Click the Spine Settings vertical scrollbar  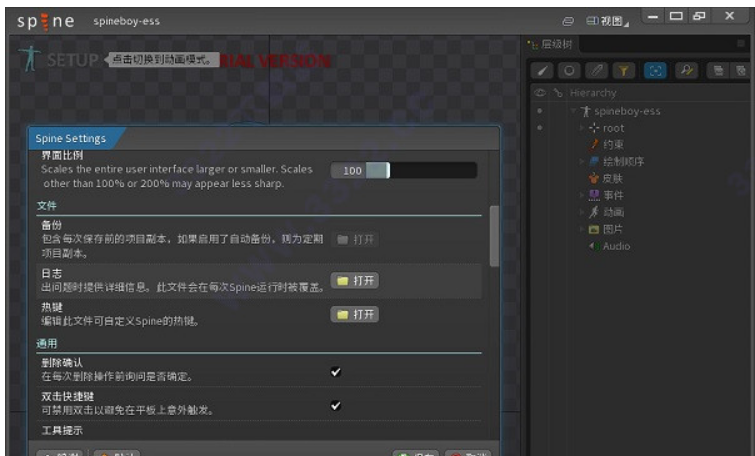[494, 236]
